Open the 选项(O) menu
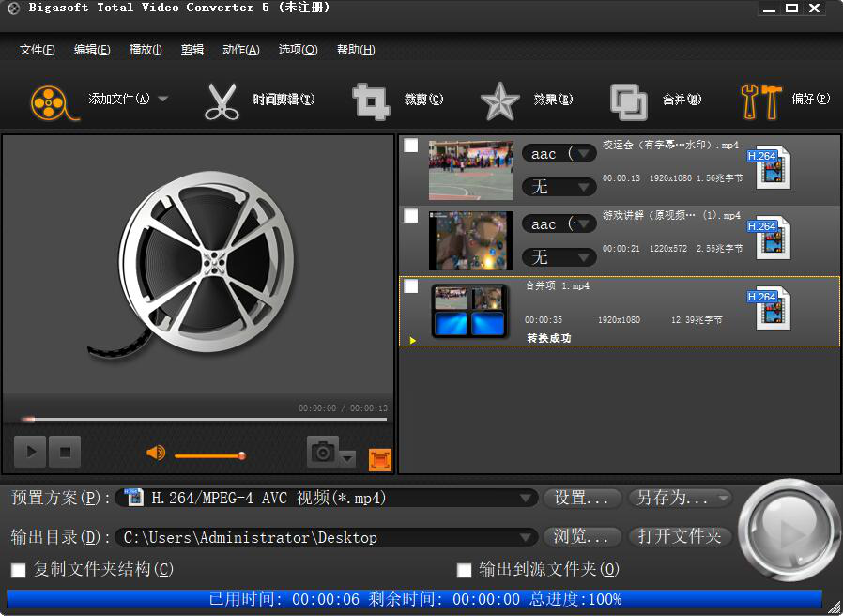Screen dimensions: 843x616 (x=298, y=50)
